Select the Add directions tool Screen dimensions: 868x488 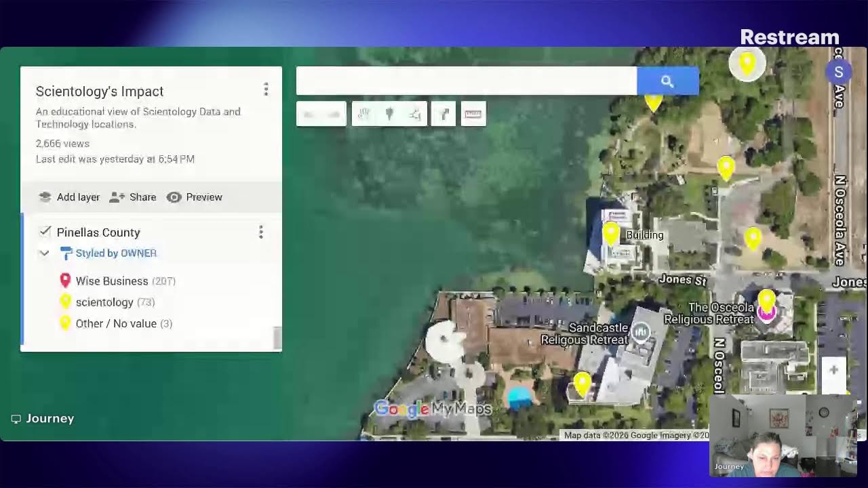(x=444, y=114)
